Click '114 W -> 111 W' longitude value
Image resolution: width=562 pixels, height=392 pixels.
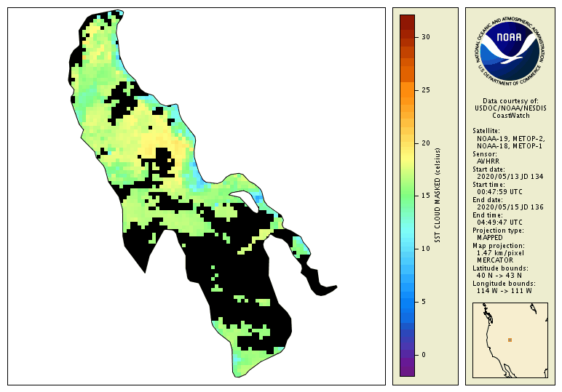(504, 291)
